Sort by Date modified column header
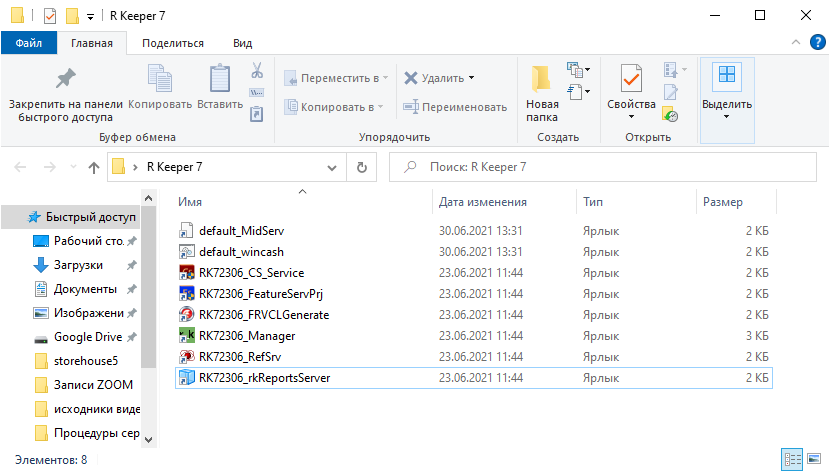This screenshot has height=472, width=830. coord(483,202)
